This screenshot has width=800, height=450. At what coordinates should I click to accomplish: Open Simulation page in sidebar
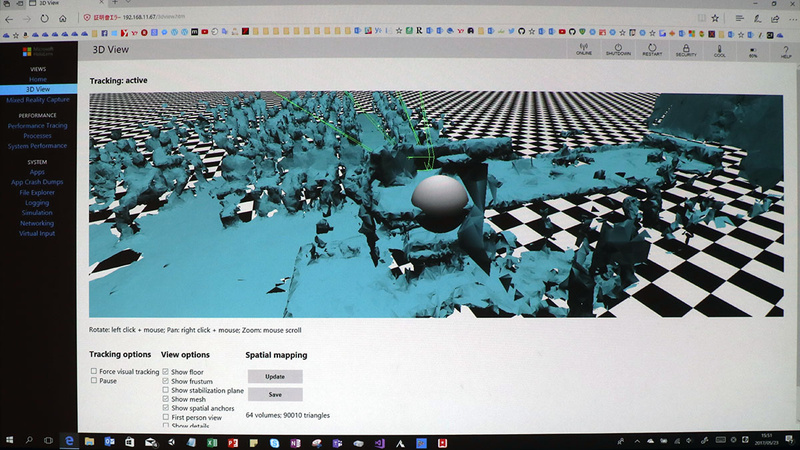[37, 213]
